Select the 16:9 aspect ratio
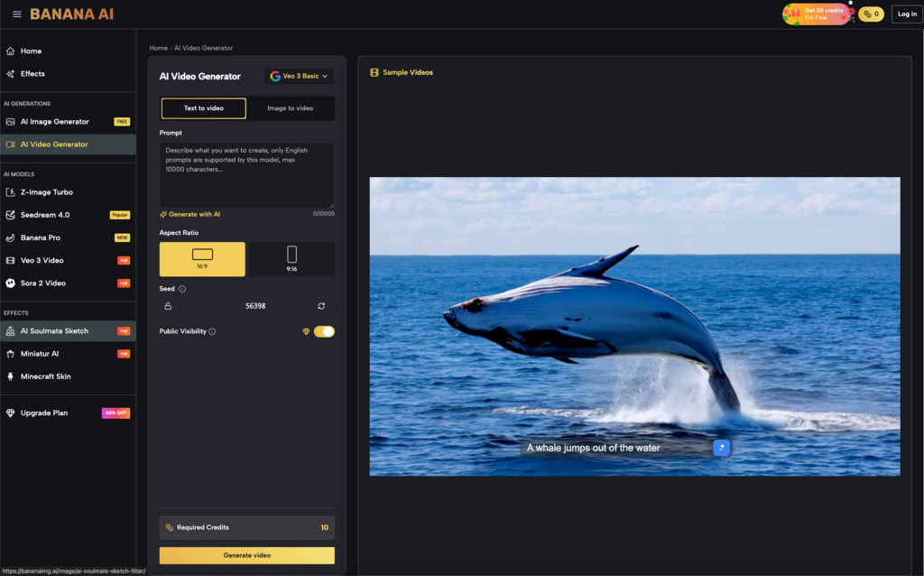Viewport: 924px width, 576px height. (202, 259)
